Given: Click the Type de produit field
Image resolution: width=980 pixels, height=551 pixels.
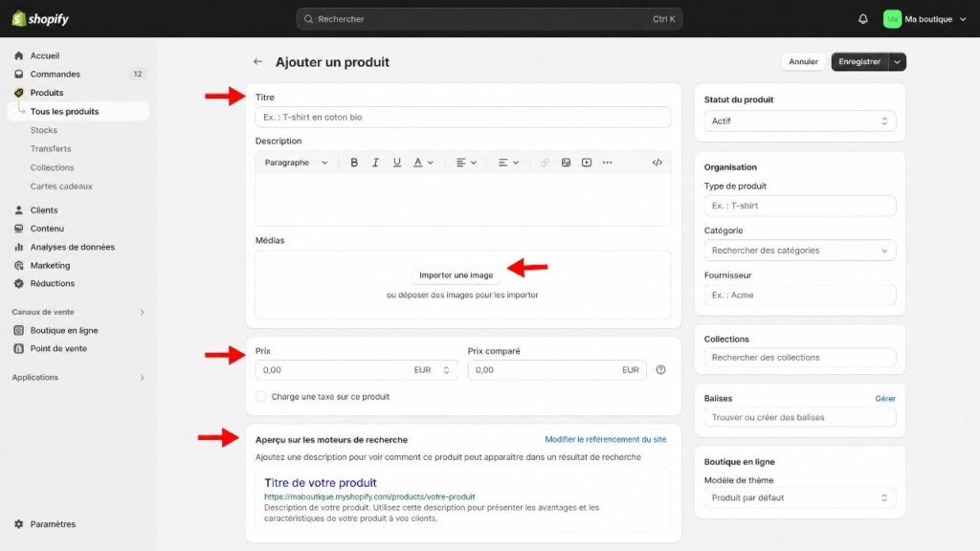Looking at the screenshot, I should [800, 206].
